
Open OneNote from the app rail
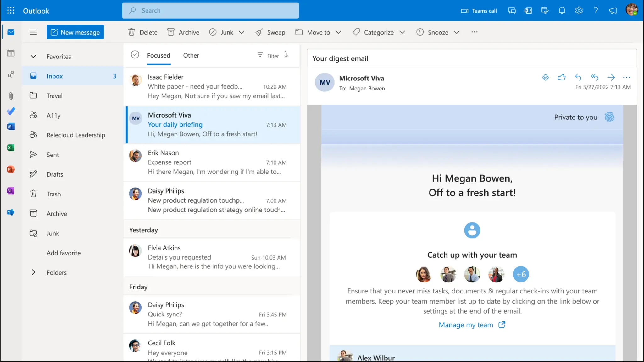point(11,191)
